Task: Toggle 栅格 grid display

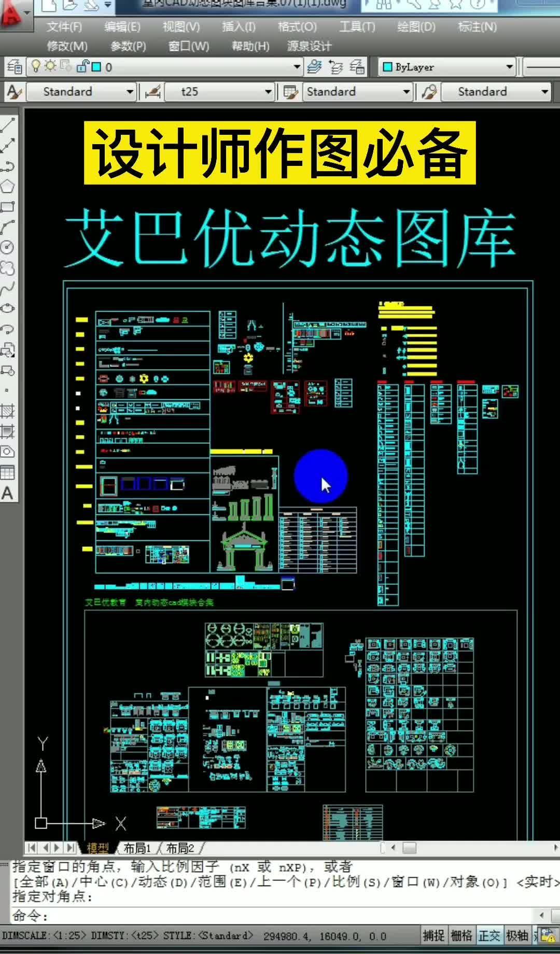Action: 461,935
